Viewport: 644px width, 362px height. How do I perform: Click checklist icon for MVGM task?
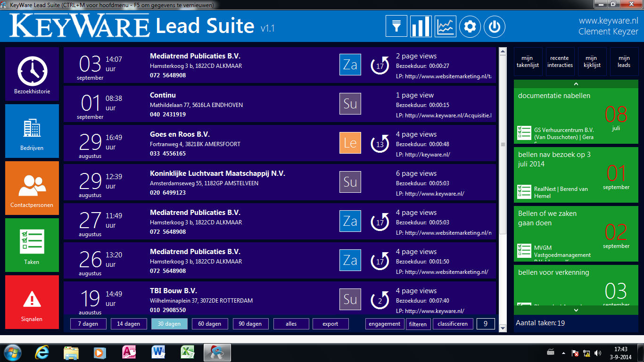tap(524, 251)
